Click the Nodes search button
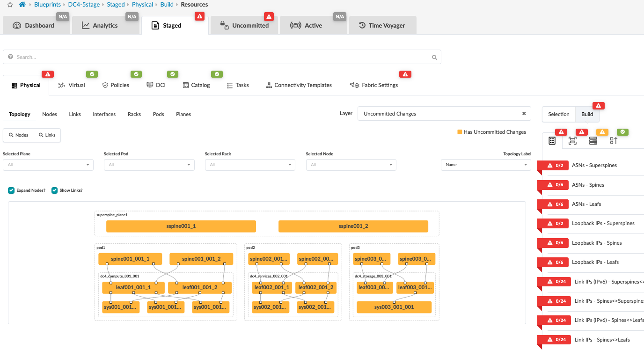 coord(19,135)
